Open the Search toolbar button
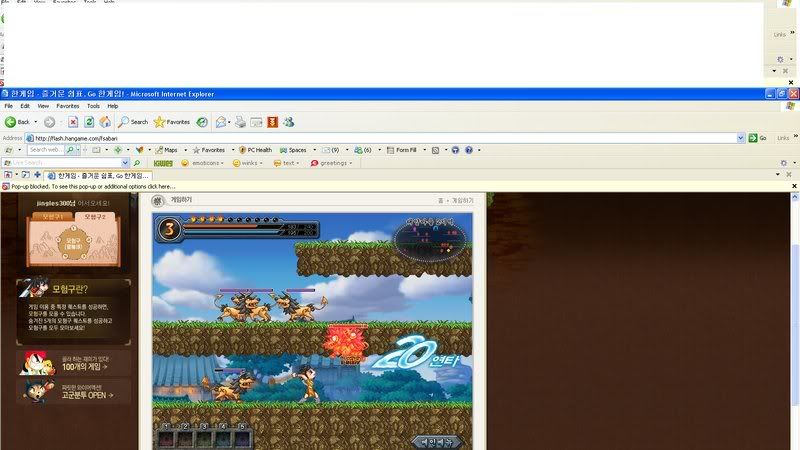 [132, 122]
